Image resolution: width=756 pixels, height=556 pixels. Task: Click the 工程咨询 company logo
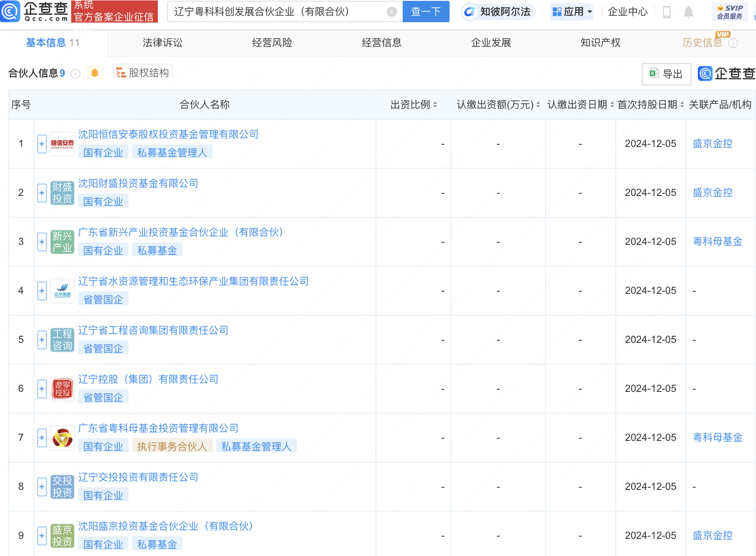(62, 340)
